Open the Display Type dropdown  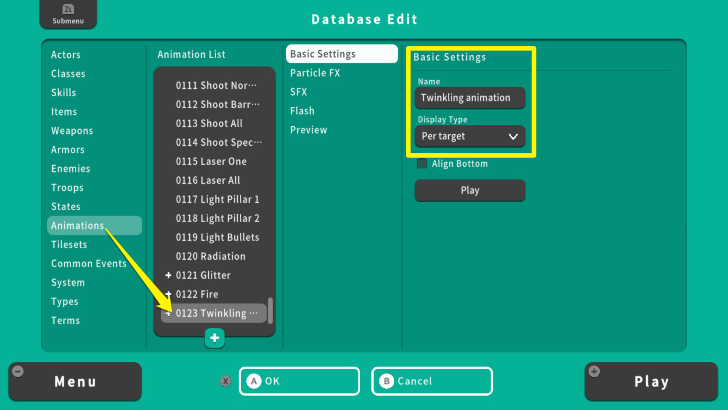[x=470, y=137]
